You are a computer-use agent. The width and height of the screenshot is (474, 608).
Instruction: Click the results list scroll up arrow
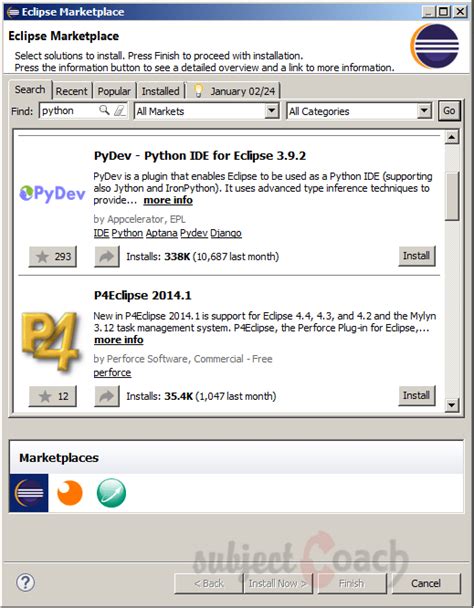(x=452, y=137)
